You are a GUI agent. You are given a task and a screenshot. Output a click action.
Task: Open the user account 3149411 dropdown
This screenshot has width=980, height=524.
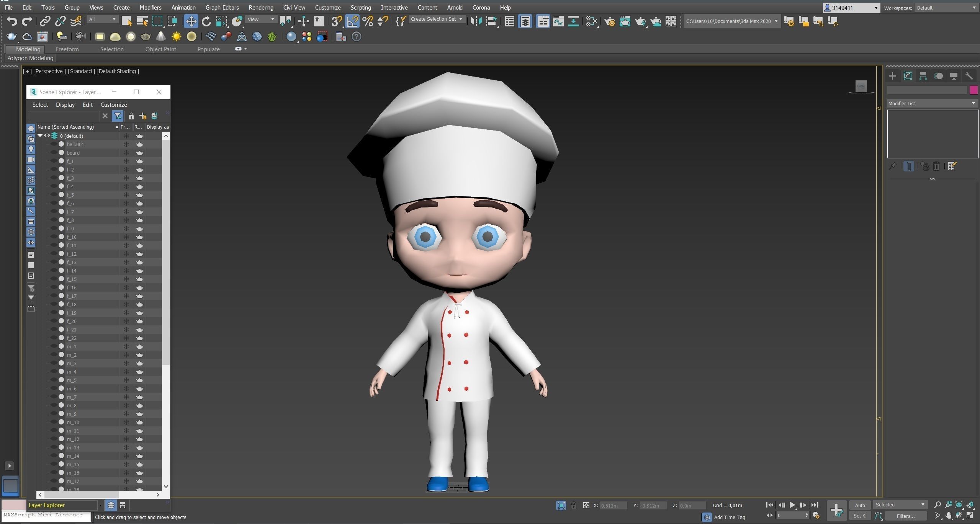point(851,8)
